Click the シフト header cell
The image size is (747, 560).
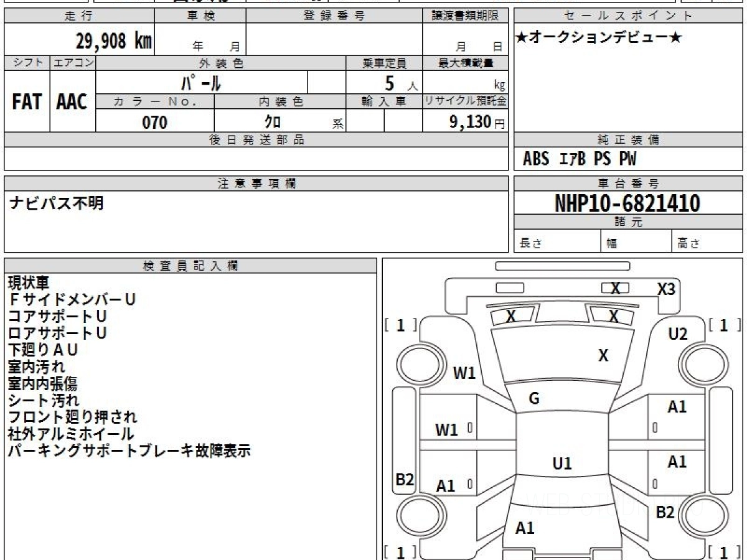tap(27, 63)
